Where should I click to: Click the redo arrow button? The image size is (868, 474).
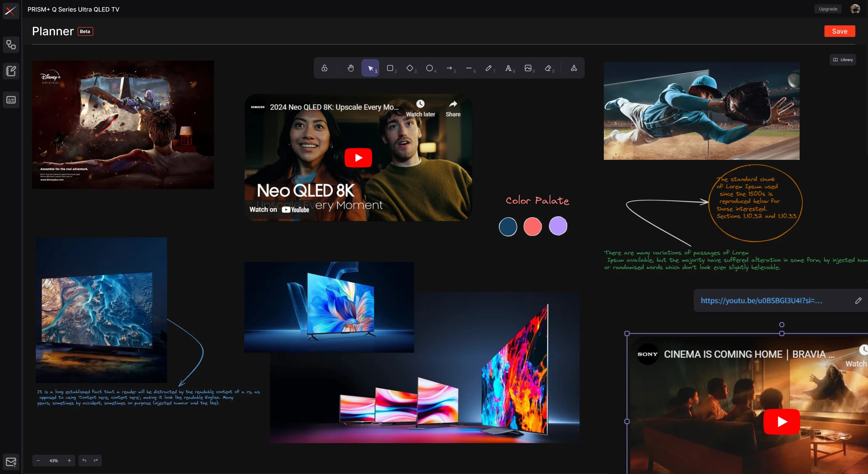pos(96,460)
